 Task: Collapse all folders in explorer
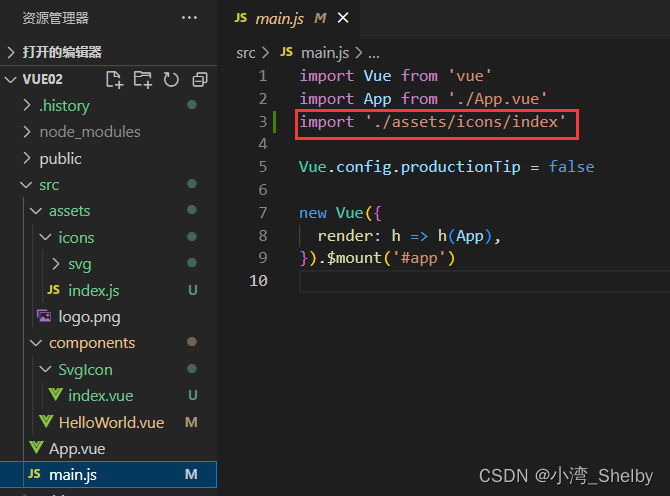[x=199, y=79]
